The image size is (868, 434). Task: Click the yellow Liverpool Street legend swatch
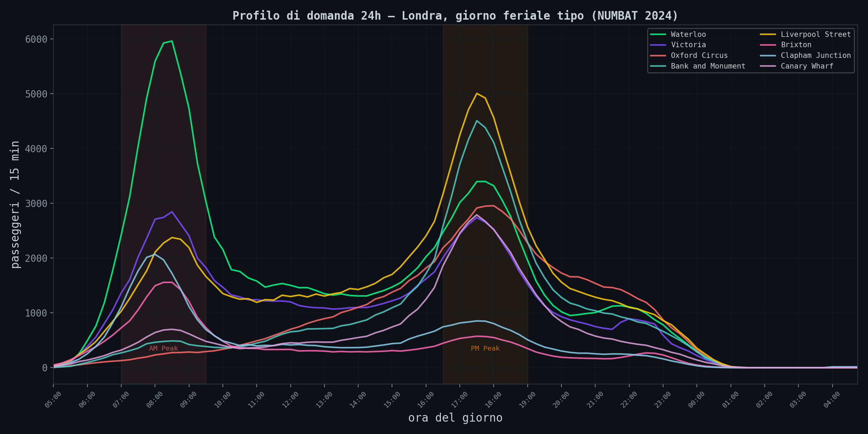768,34
